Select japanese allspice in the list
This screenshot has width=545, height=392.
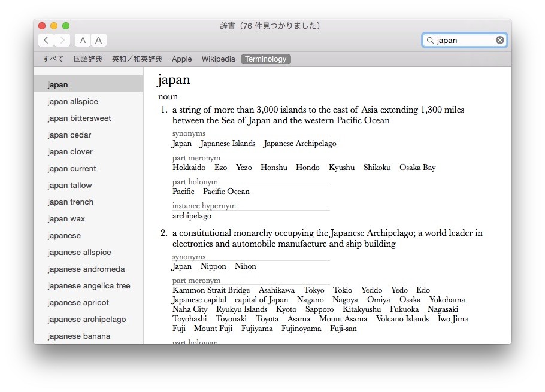(88, 252)
